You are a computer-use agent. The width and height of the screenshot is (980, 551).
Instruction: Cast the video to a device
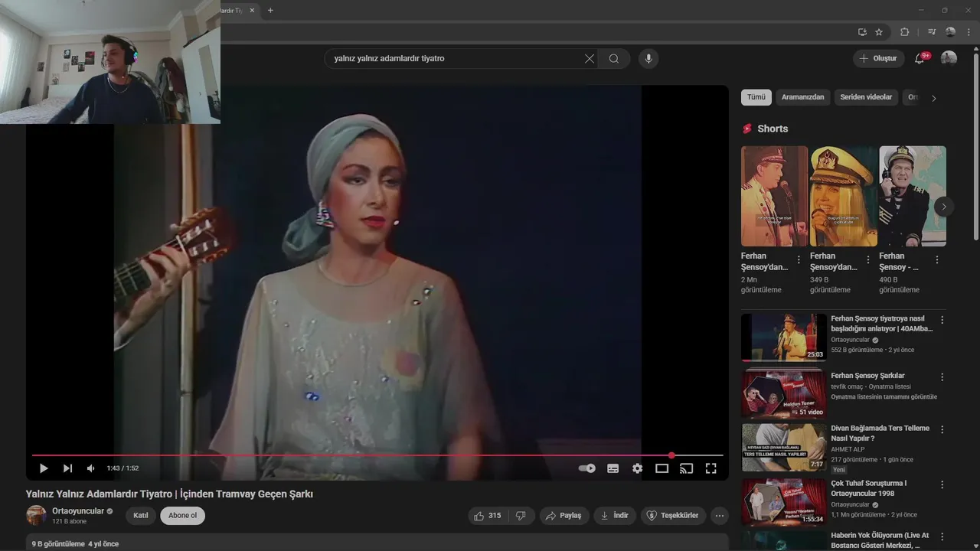[x=686, y=468]
